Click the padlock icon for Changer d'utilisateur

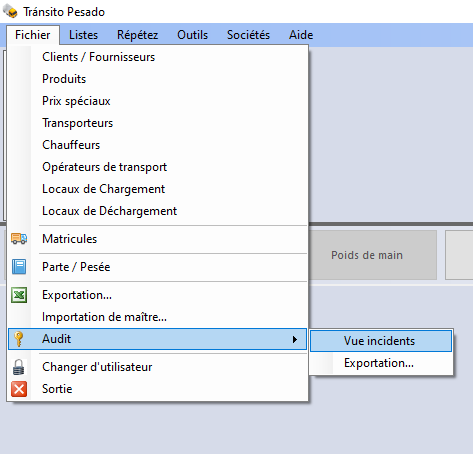pyautogui.click(x=19, y=367)
